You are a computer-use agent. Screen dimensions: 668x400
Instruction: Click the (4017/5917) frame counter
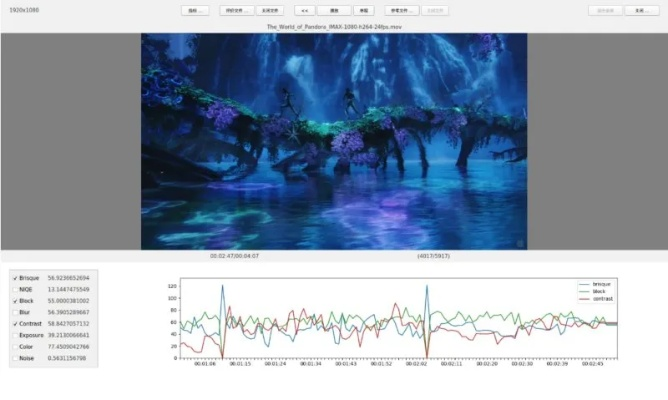click(x=433, y=256)
